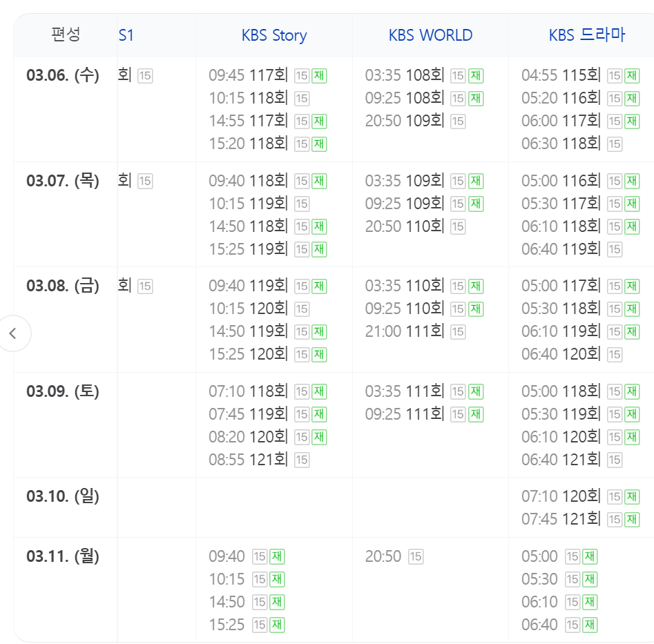Click KBS WORLD 09:25 110회 entry

point(424,309)
